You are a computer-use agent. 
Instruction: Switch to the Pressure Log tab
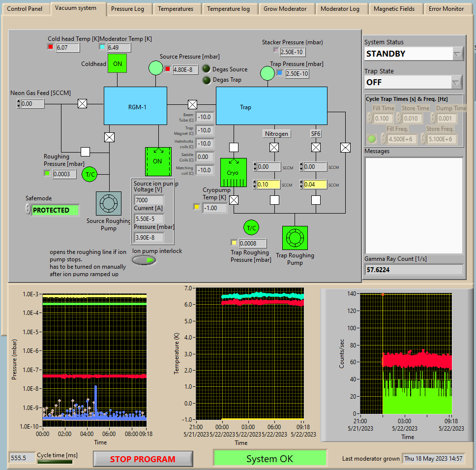point(127,9)
